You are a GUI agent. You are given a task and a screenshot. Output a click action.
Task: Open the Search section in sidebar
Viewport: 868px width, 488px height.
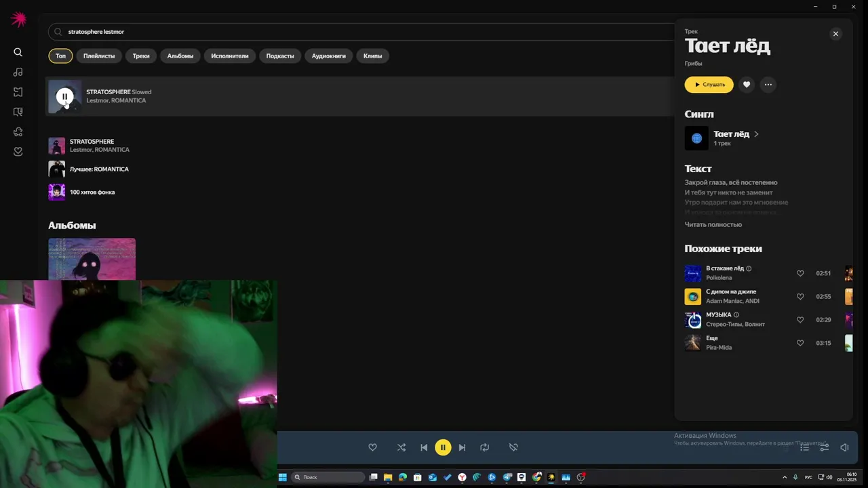[x=18, y=52]
